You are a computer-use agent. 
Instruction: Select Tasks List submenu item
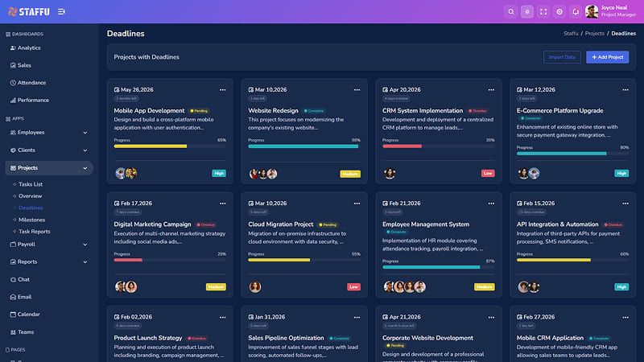31,184
